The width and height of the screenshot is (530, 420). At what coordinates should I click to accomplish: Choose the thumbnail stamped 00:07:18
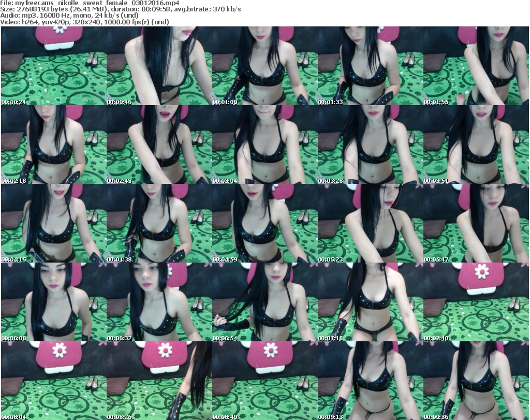tap(371, 302)
